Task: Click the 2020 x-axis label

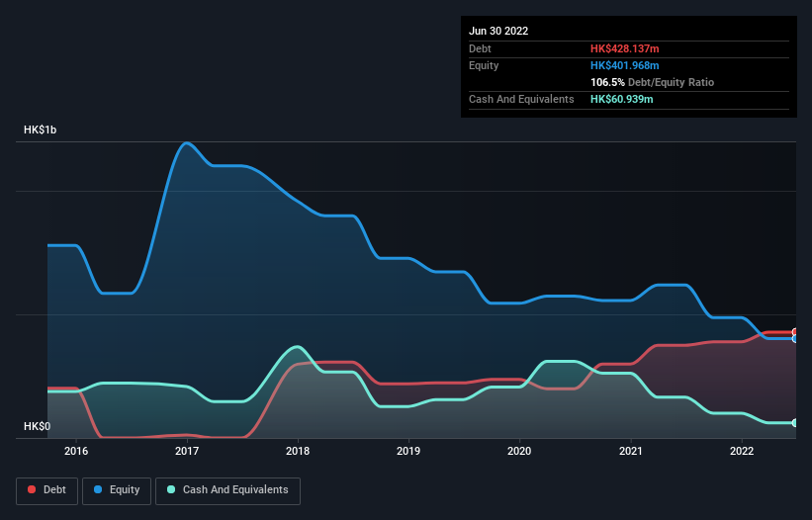Action: [x=519, y=451]
